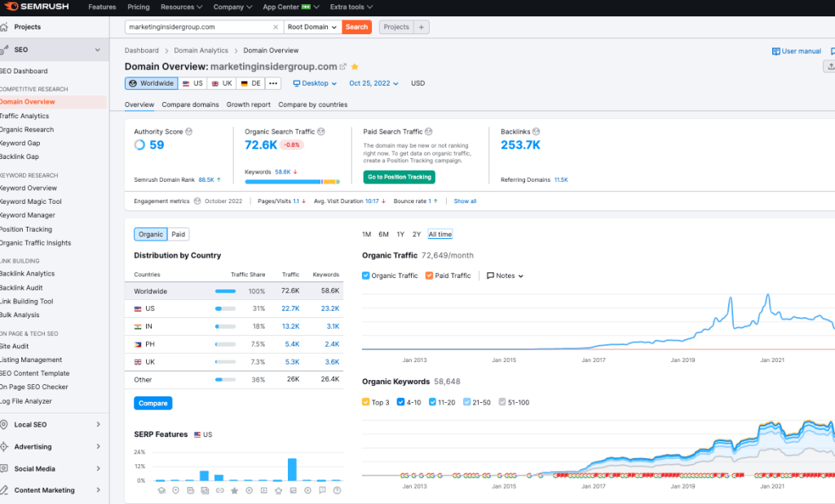Click the domain search input field
Image resolution: width=835 pixels, height=504 pixels.
point(204,27)
